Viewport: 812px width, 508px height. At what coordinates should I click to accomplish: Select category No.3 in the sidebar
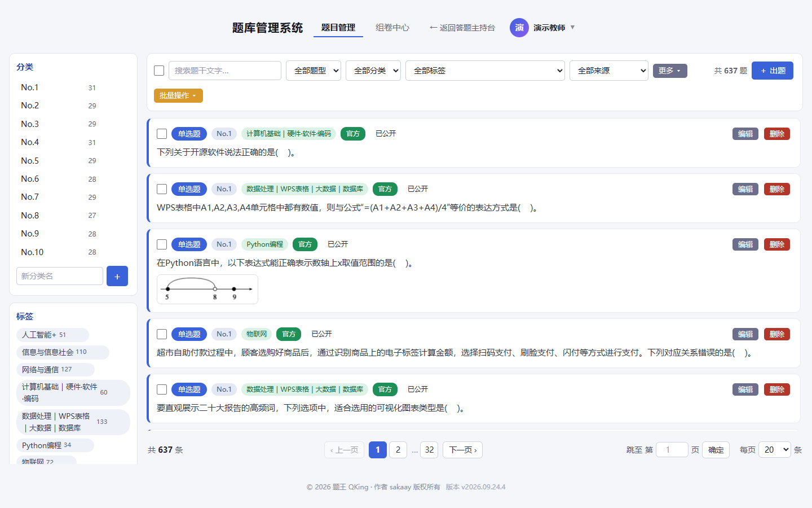pos(59,124)
